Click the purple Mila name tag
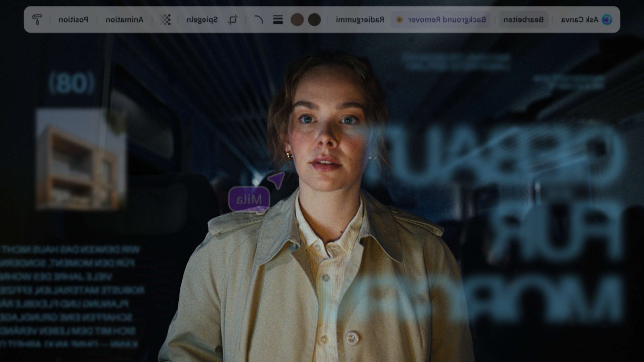 (249, 199)
